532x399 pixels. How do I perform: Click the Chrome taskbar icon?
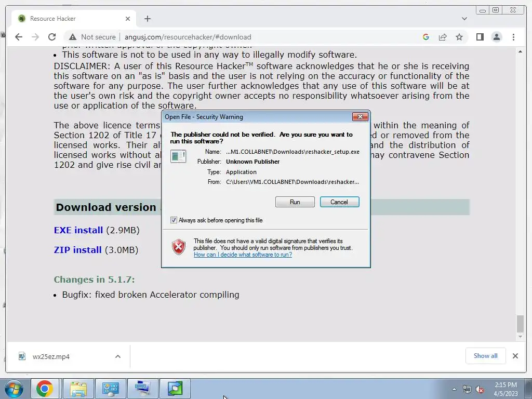tap(45, 389)
